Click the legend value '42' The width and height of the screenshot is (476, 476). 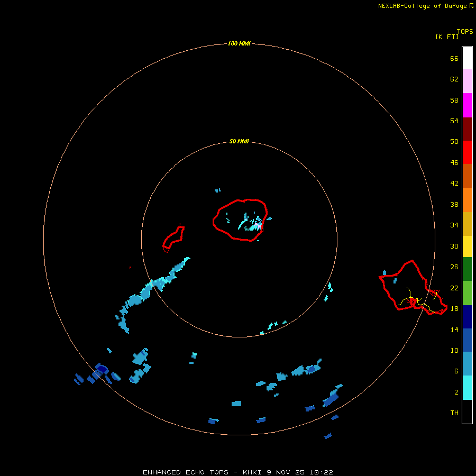[454, 183]
